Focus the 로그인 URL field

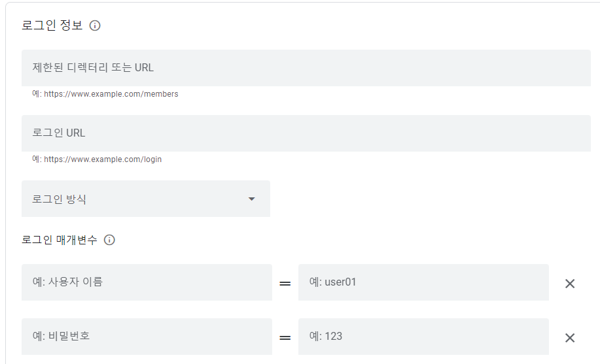pos(306,133)
